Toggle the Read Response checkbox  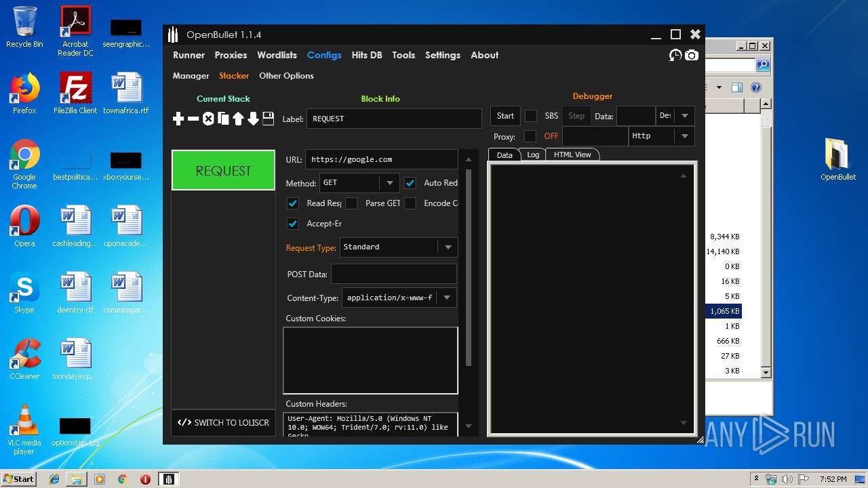(x=293, y=203)
